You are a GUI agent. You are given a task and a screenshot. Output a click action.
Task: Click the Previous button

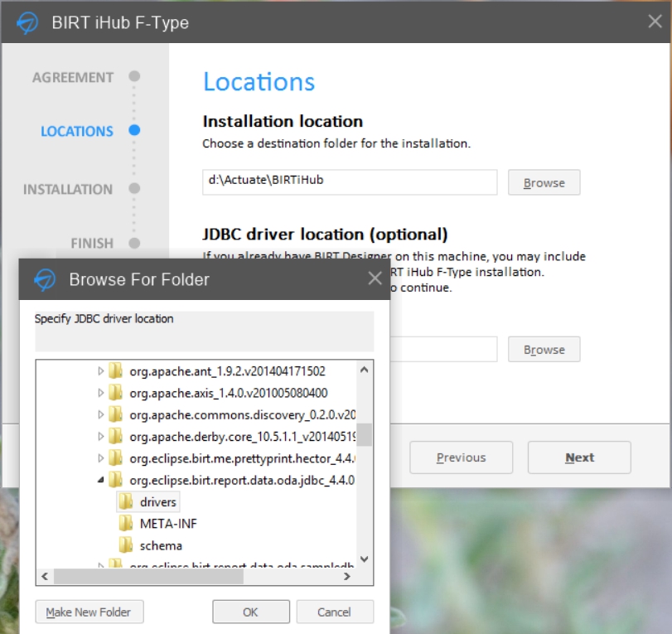point(461,457)
